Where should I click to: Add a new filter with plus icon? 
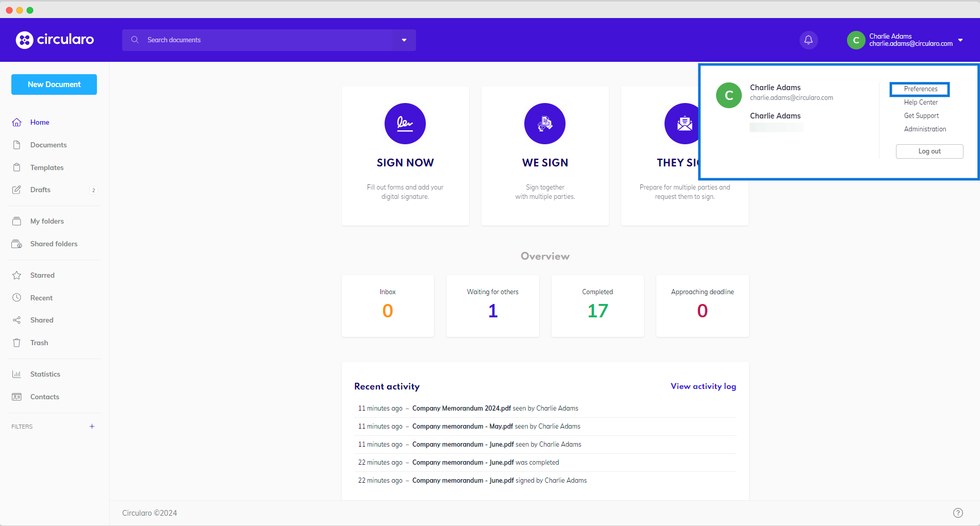coord(92,426)
